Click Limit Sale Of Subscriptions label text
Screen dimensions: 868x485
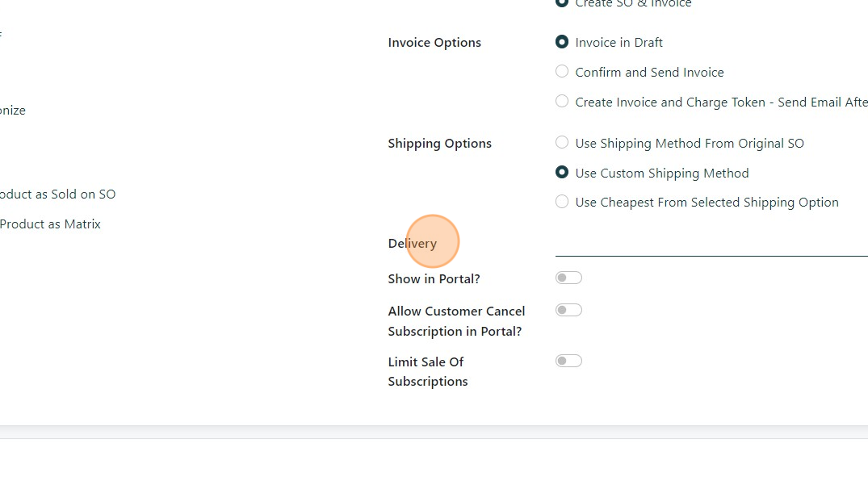tap(427, 371)
